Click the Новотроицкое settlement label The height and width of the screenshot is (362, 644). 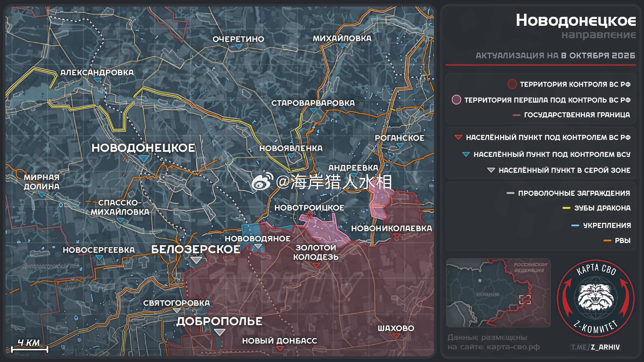click(x=309, y=208)
